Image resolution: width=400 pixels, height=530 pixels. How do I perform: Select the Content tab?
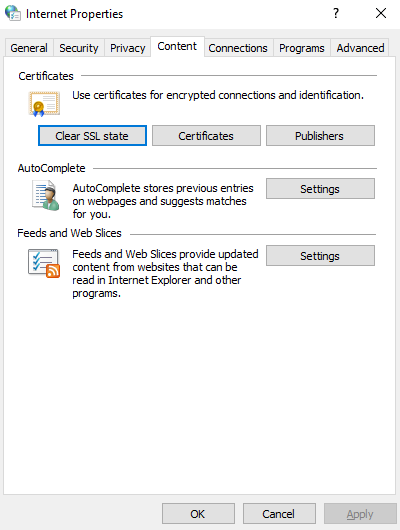point(177,46)
